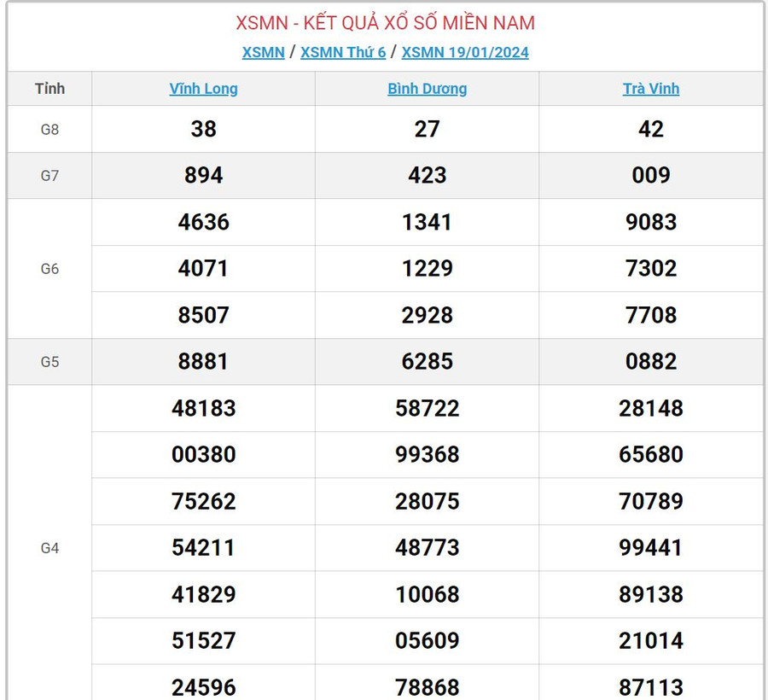Click the G6 row label
The height and width of the screenshot is (700, 768).
tap(49, 269)
